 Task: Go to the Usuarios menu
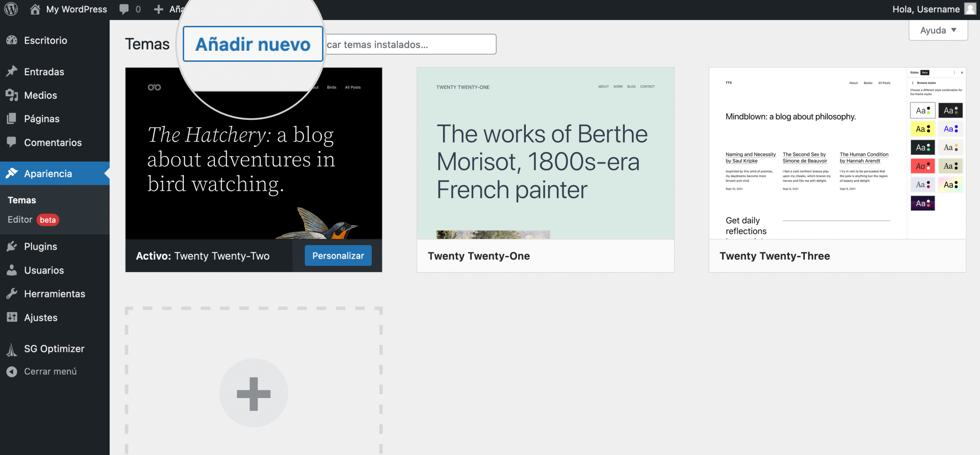[x=44, y=270]
